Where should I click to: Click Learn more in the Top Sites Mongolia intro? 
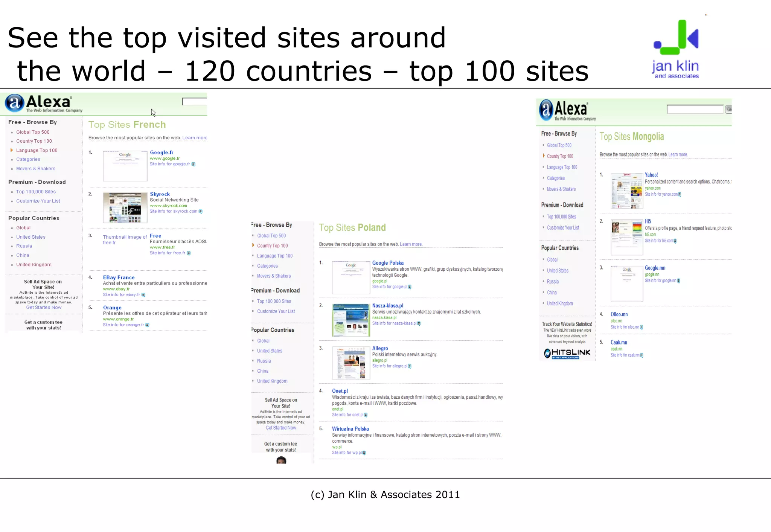tap(678, 155)
